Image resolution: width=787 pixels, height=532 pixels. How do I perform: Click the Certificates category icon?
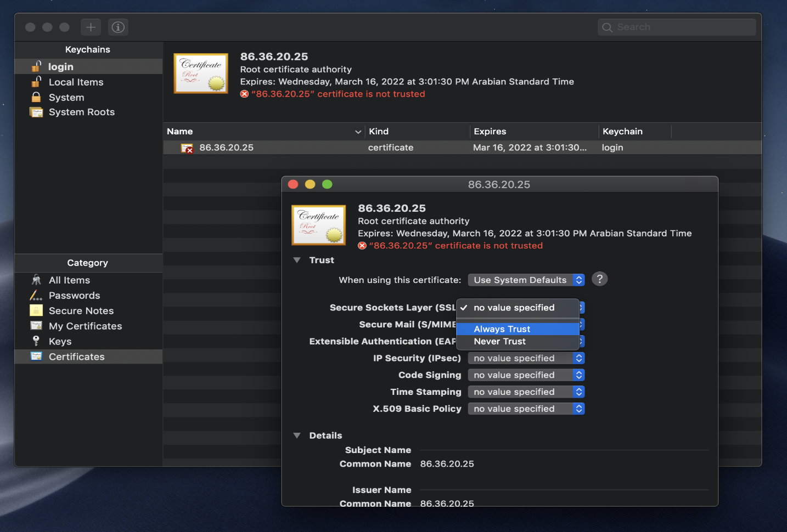pos(36,356)
